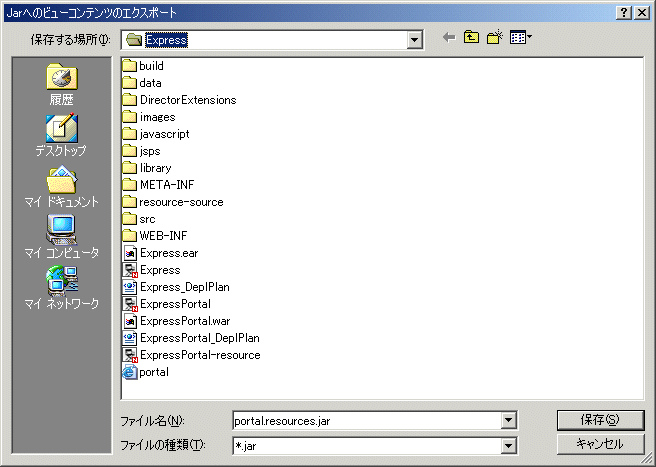Open the view menu icon
The image size is (656, 467).
click(x=520, y=38)
